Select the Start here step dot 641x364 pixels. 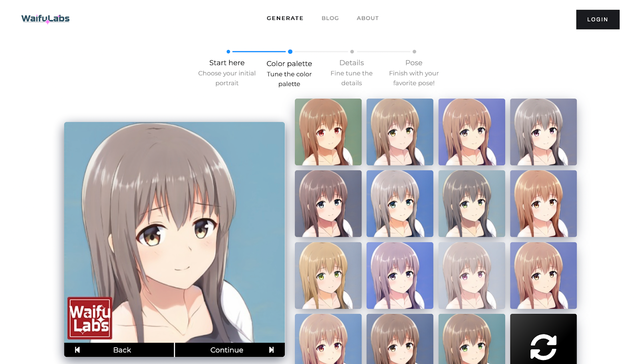point(228,52)
